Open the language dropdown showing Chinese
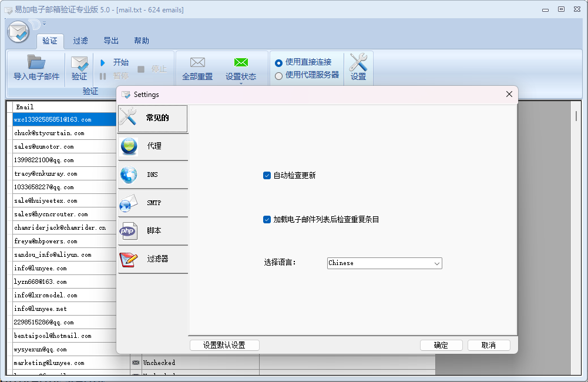This screenshot has height=382, width=588. tap(384, 263)
